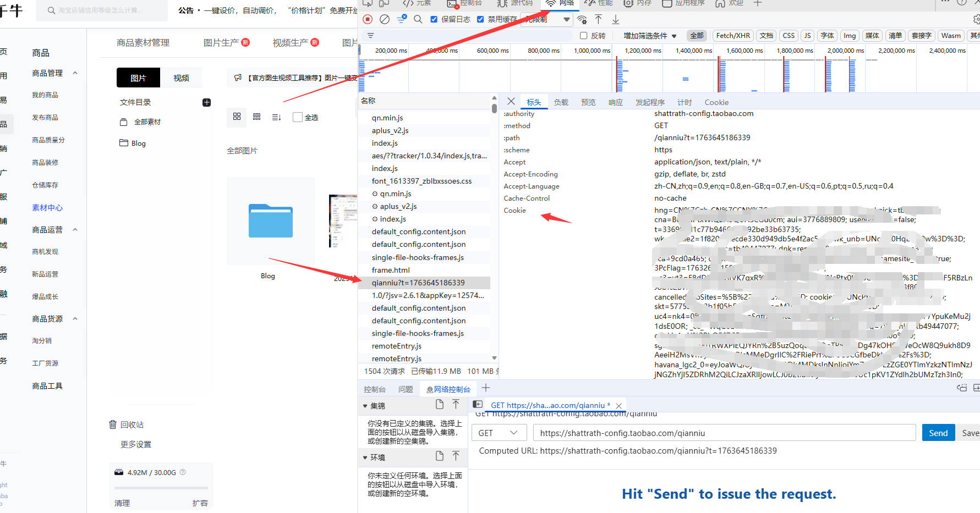This screenshot has width=980, height=513.
Task: Open the sort order icon
Action: 277,117
